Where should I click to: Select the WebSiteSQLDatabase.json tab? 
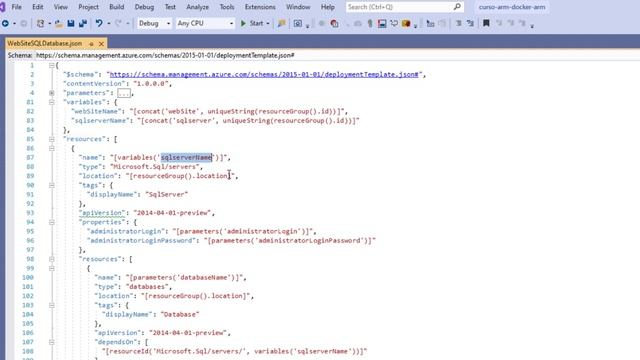[44, 43]
